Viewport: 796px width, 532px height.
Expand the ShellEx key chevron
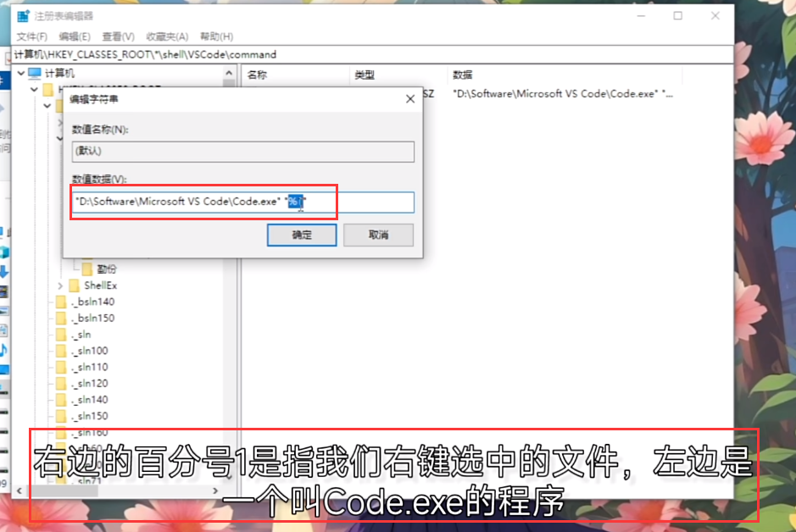point(60,285)
